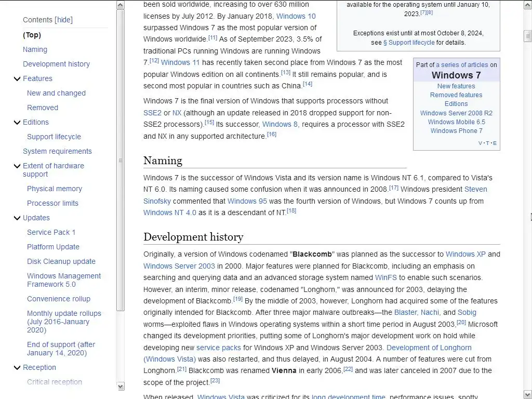The height and width of the screenshot is (399, 532).
Task: Open Updates from contents list
Action: 36,218
